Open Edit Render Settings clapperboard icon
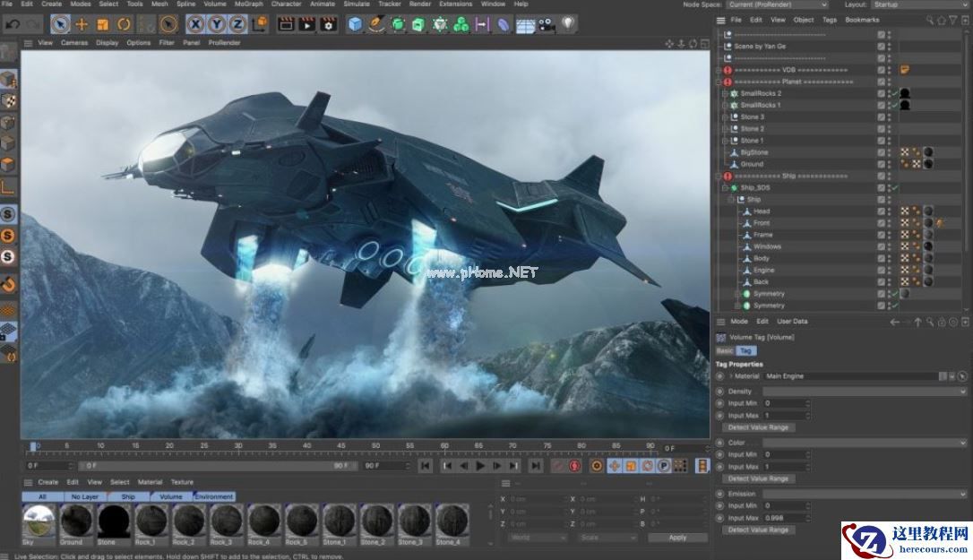 pos(328,24)
